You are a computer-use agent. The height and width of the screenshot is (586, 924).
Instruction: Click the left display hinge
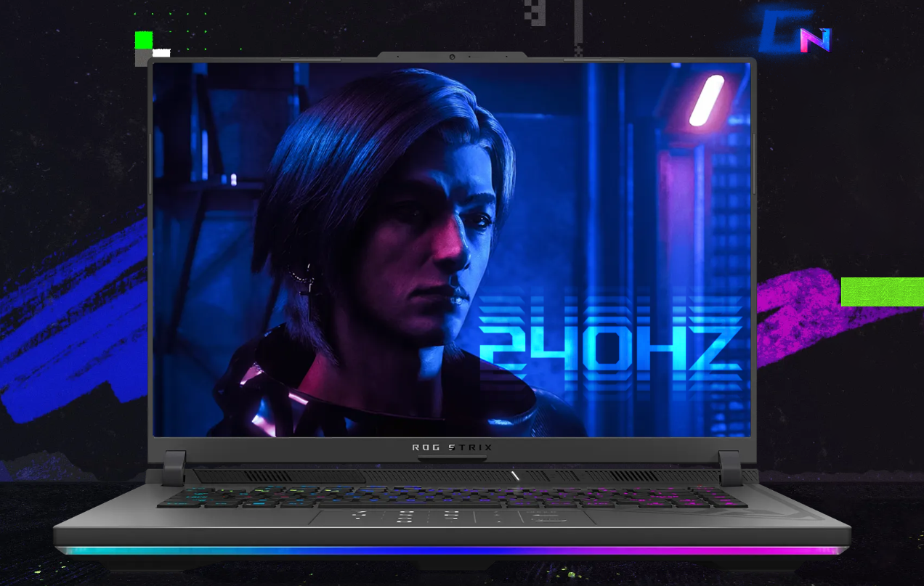coord(174,468)
